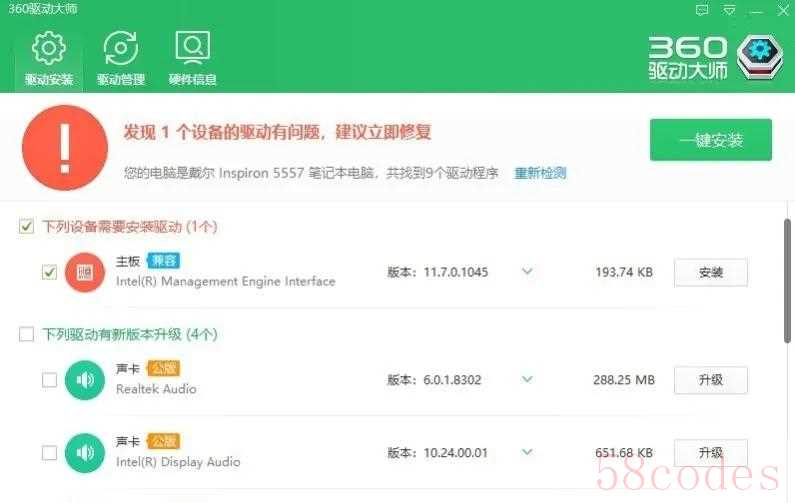Close the 360驱动大师 window
Screen dimensions: 795x503
pos(783,11)
